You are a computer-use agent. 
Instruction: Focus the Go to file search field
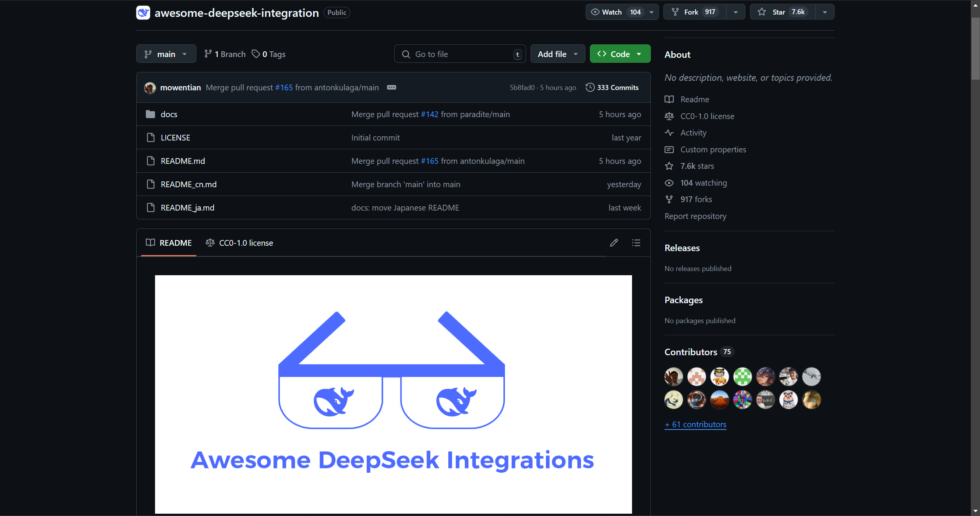pyautogui.click(x=460, y=54)
